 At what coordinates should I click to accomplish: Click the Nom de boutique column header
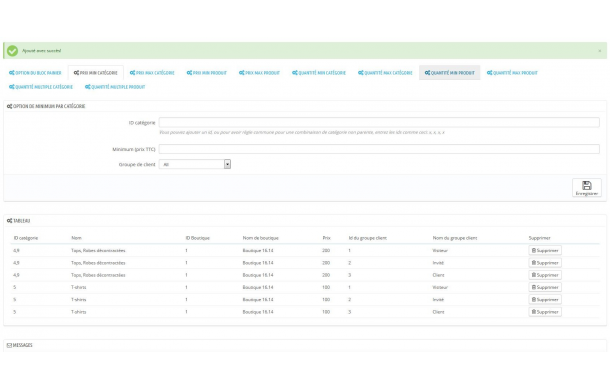pos(261,238)
